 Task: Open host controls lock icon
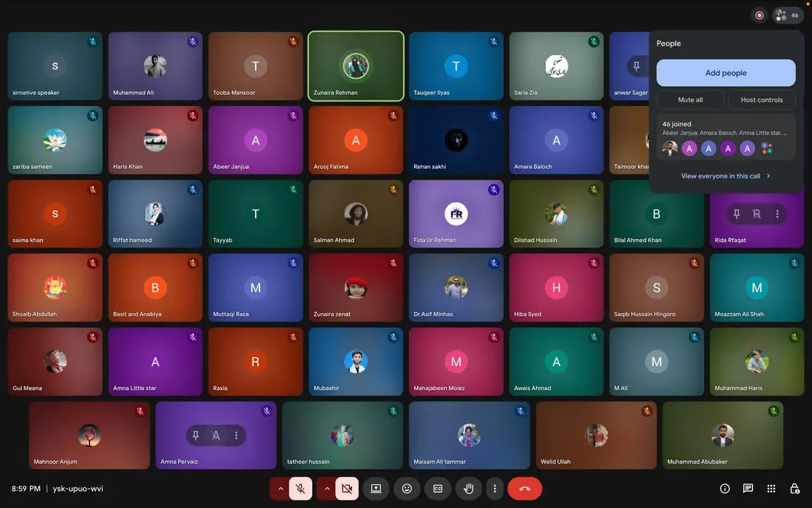coord(794,488)
